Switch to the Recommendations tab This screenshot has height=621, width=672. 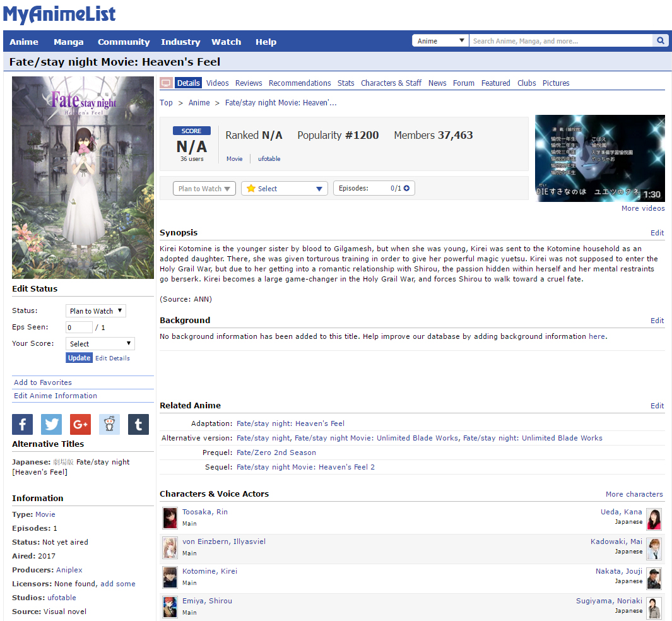tap(300, 83)
